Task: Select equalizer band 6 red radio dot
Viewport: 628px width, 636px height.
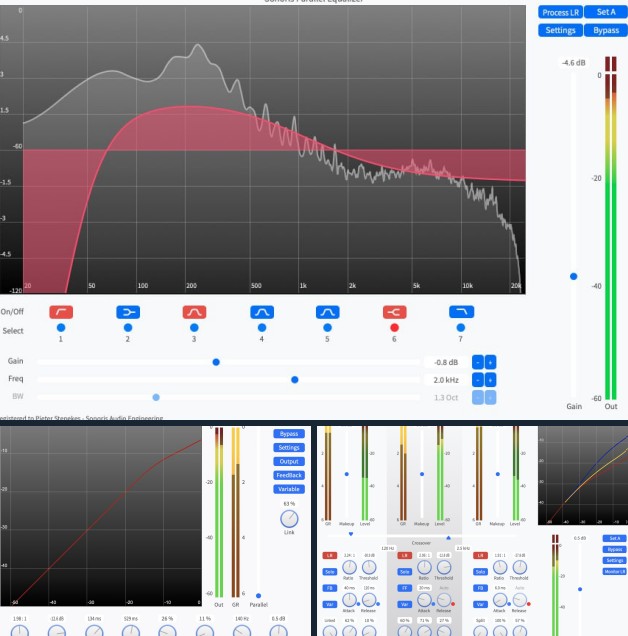Action: pos(394,327)
